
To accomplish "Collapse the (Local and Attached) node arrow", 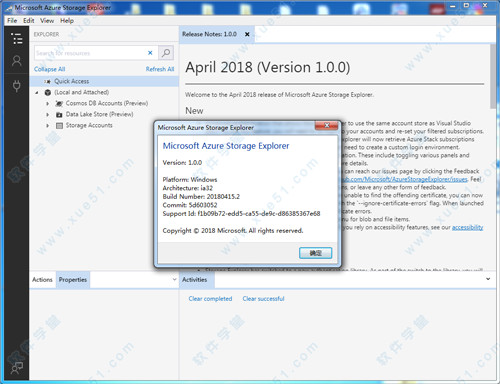I will (x=37, y=93).
